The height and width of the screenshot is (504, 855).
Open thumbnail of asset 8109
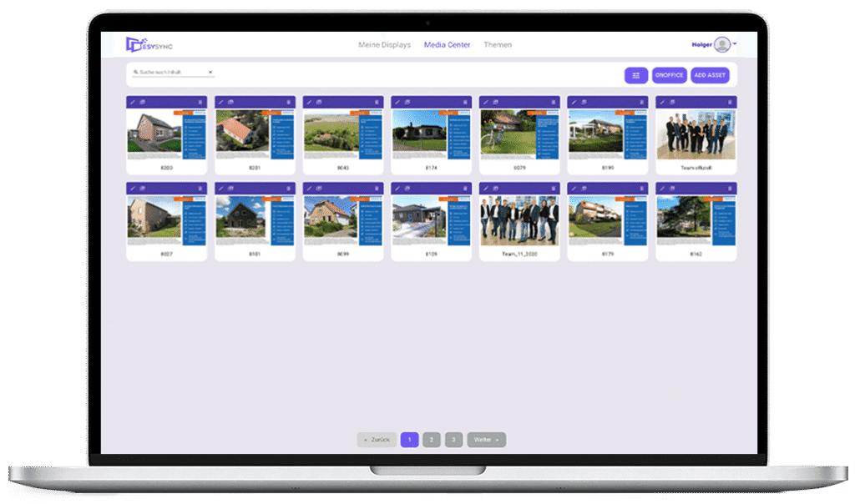tap(432, 220)
